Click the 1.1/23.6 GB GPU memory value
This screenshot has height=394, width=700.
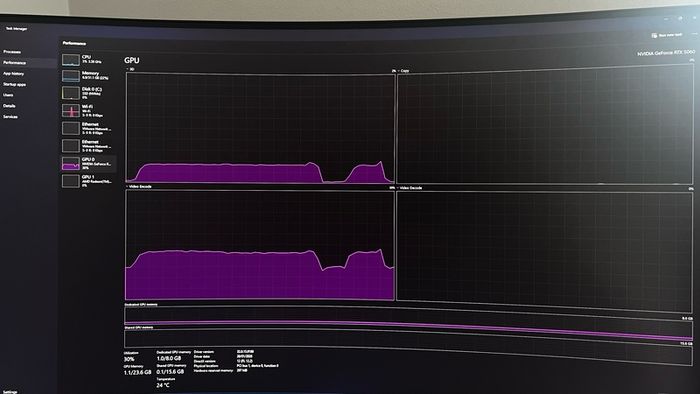click(138, 372)
